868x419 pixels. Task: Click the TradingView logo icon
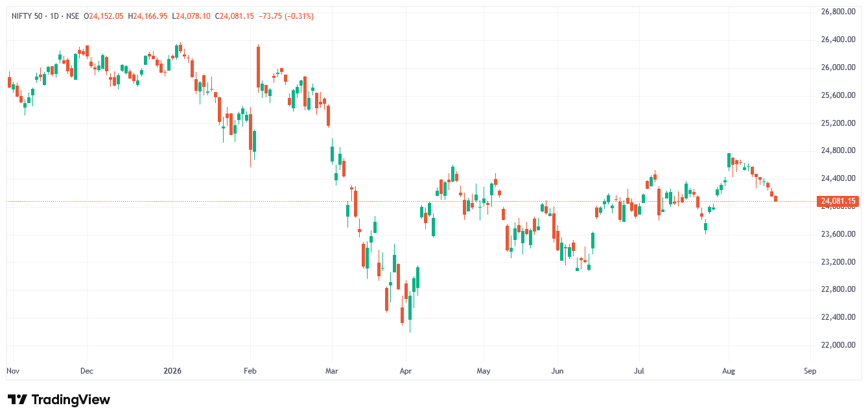pos(17,400)
